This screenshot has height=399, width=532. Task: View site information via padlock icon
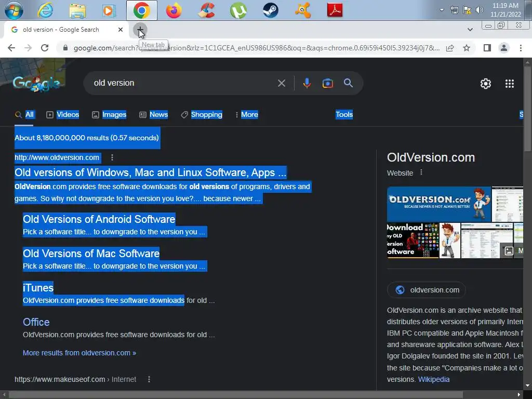coord(65,48)
